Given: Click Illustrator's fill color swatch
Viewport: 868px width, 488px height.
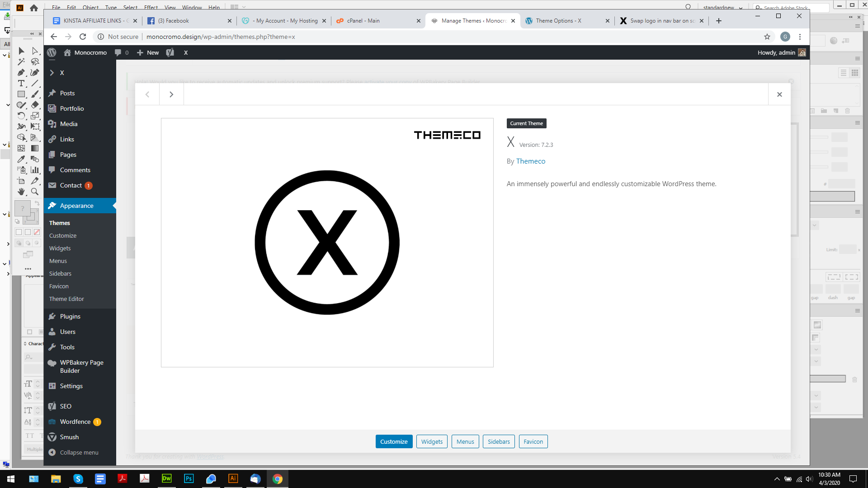Looking at the screenshot, I should point(23,208).
